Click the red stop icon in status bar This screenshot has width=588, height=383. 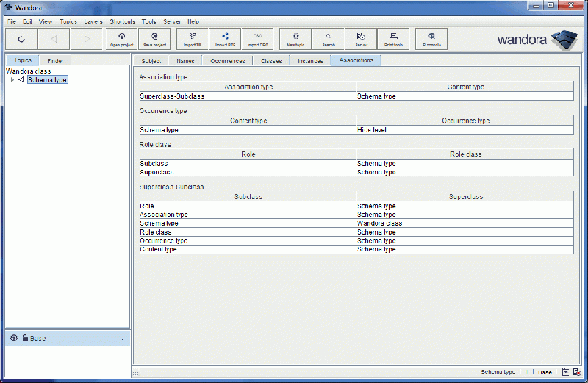(x=578, y=373)
